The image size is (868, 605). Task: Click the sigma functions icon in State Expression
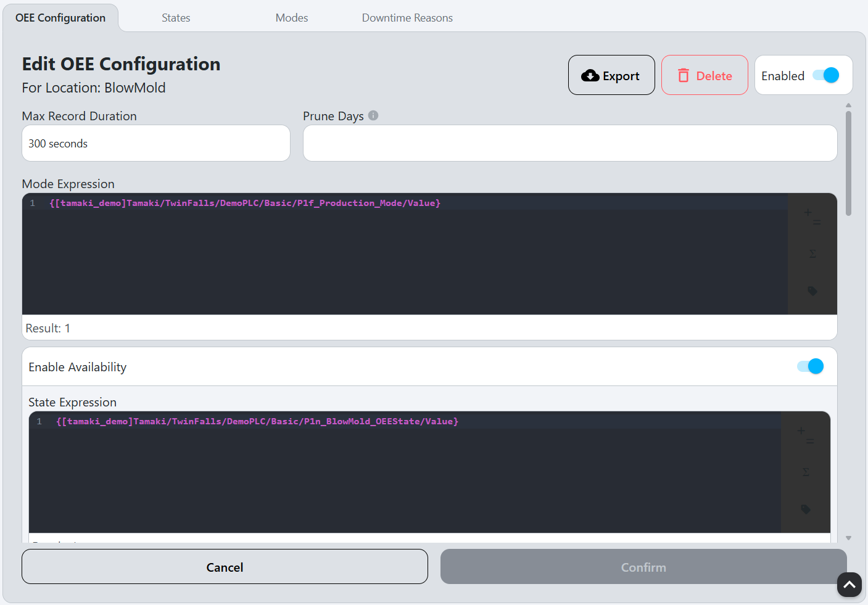pyautogui.click(x=805, y=472)
